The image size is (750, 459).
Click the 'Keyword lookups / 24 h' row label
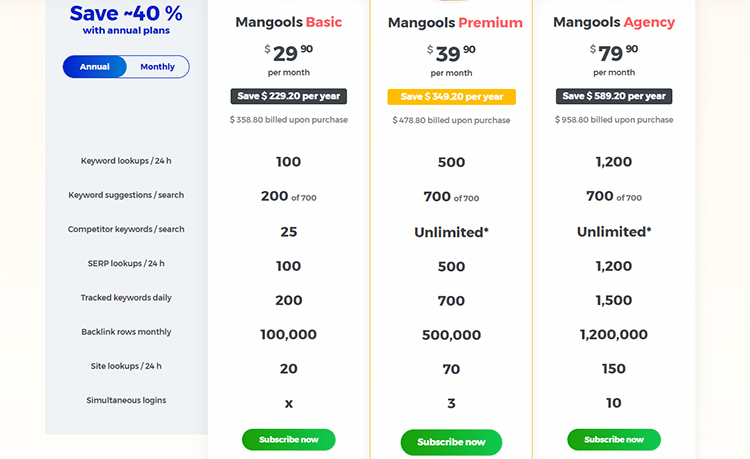[x=126, y=161]
